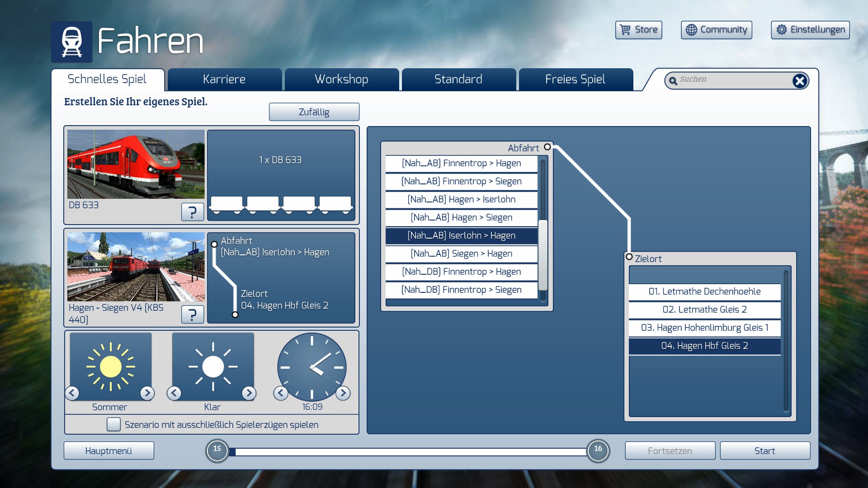The image size is (868, 488).
Task: Click the Start button
Action: 764,450
